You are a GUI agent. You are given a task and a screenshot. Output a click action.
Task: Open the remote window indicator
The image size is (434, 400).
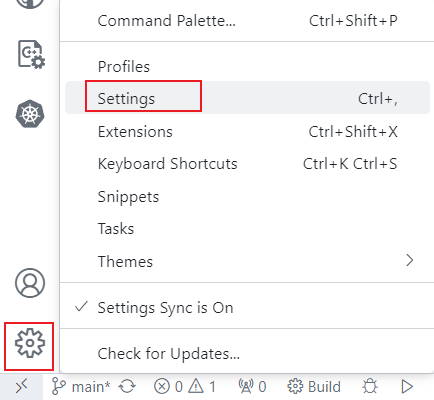[21, 387]
